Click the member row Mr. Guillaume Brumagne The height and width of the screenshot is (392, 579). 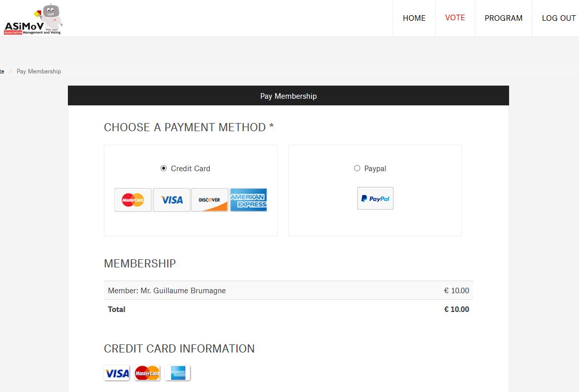click(x=288, y=291)
